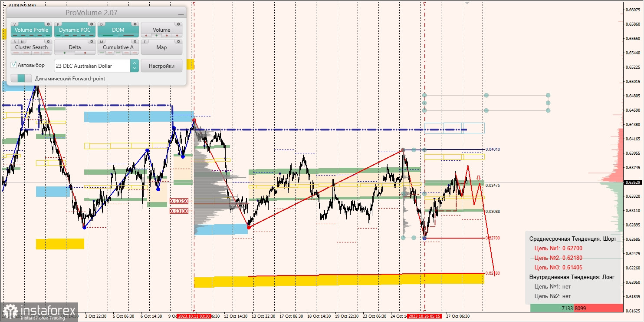Click the green 7133 volume bar
This screenshot has height=322, width=644.
pos(552,308)
